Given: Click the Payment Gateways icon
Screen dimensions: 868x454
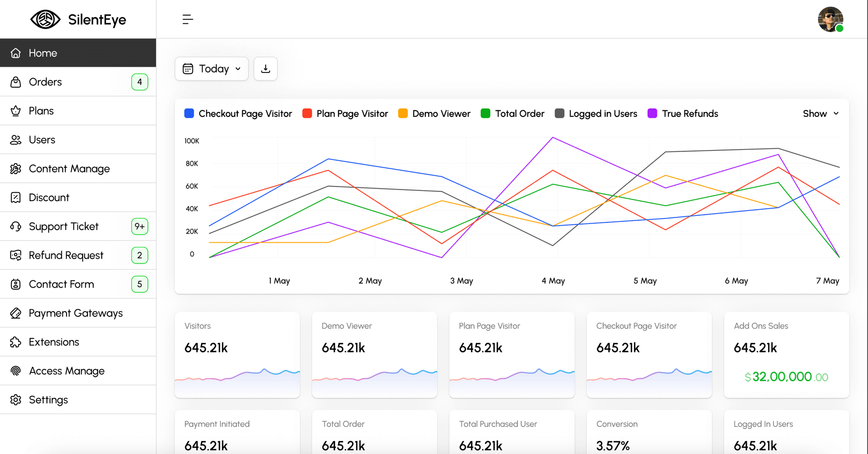Looking at the screenshot, I should (16, 313).
